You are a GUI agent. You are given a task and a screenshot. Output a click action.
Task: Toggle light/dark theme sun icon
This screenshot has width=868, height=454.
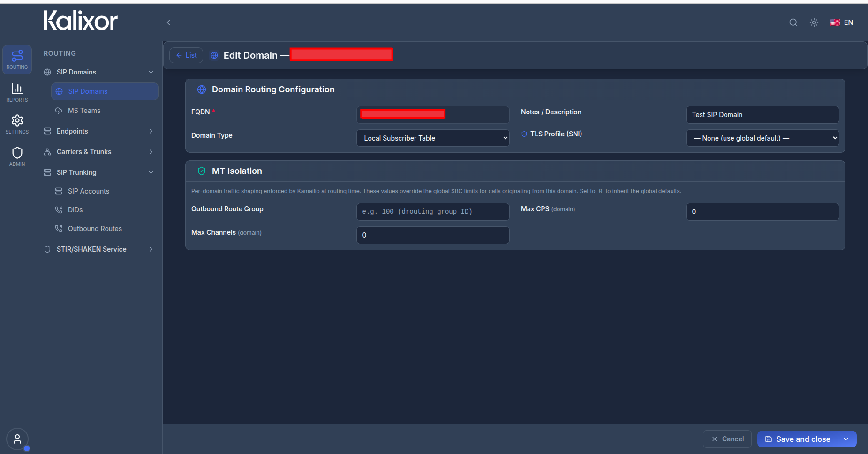[814, 22]
